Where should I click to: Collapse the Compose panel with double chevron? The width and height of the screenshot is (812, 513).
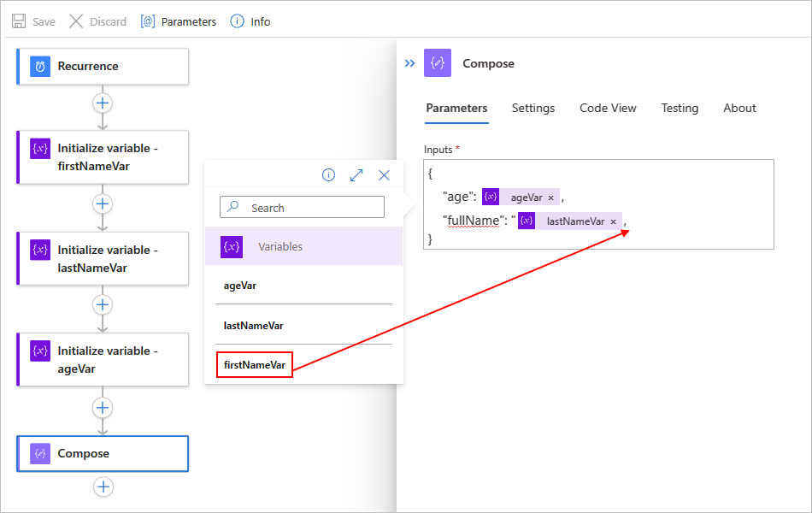pyautogui.click(x=409, y=63)
